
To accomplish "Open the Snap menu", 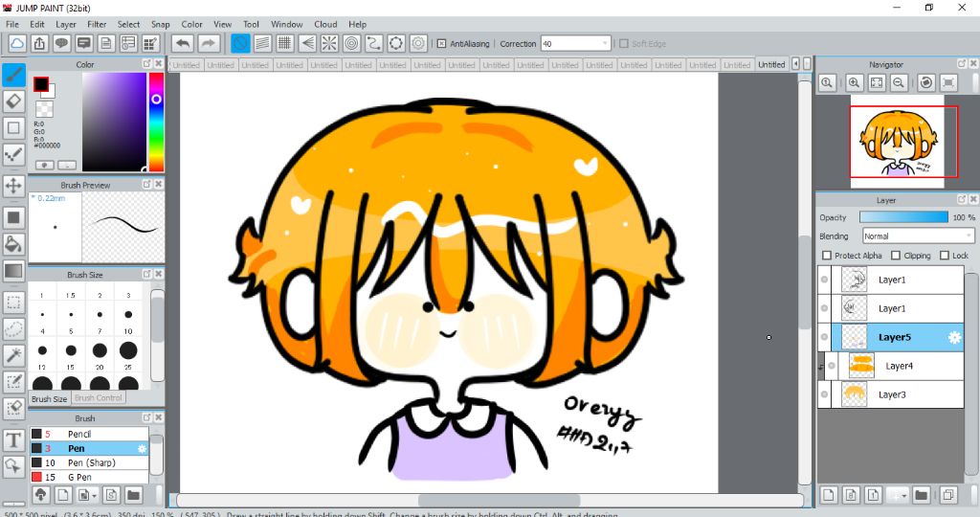I will [161, 24].
